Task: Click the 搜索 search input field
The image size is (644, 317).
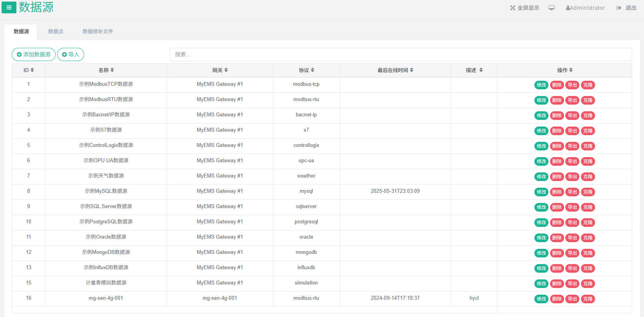Action: click(x=400, y=54)
